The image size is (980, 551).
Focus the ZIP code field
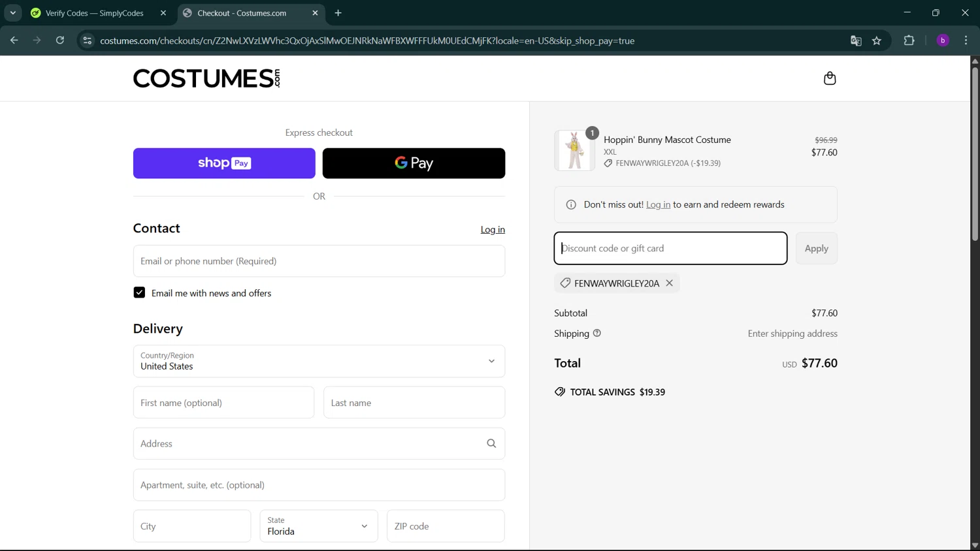coord(446,526)
